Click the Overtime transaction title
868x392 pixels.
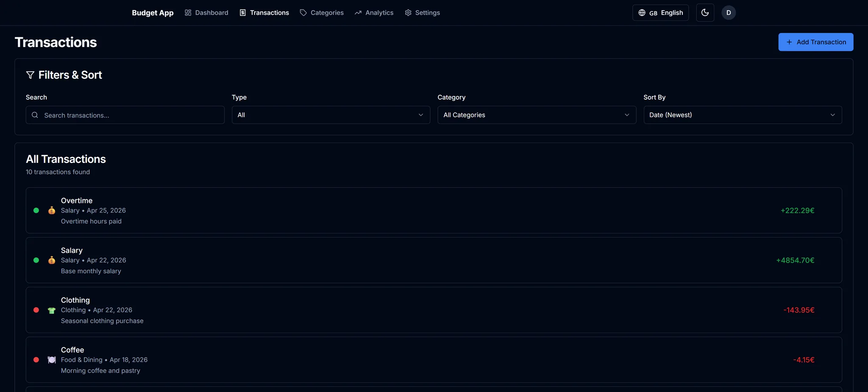click(77, 201)
